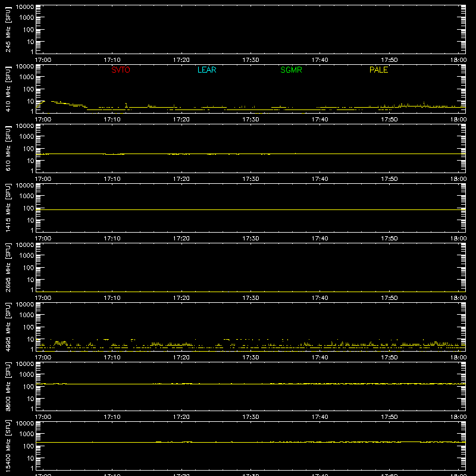Click the red SVTO station label
Image resolution: width=476 pixels, height=476 pixels.
[121, 70]
